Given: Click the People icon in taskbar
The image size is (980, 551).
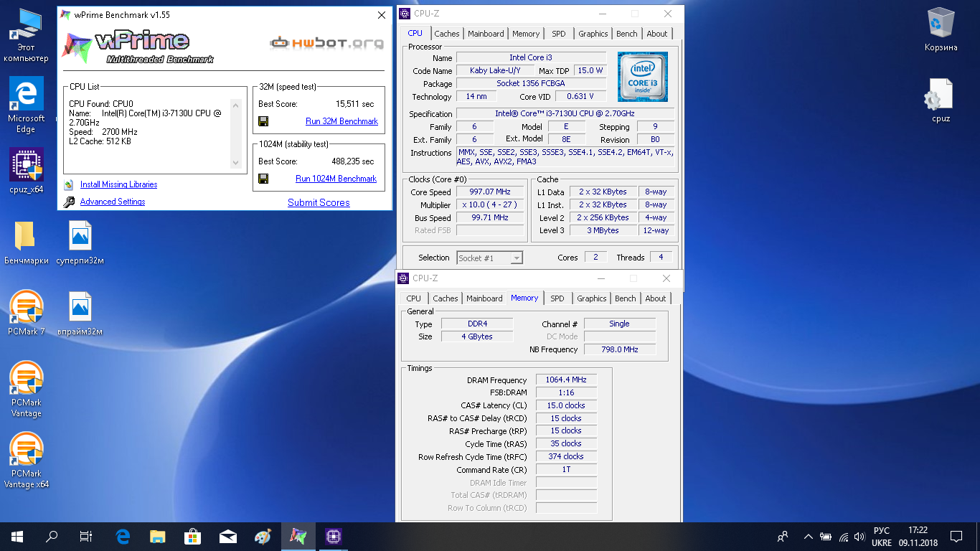Looking at the screenshot, I should tap(783, 536).
